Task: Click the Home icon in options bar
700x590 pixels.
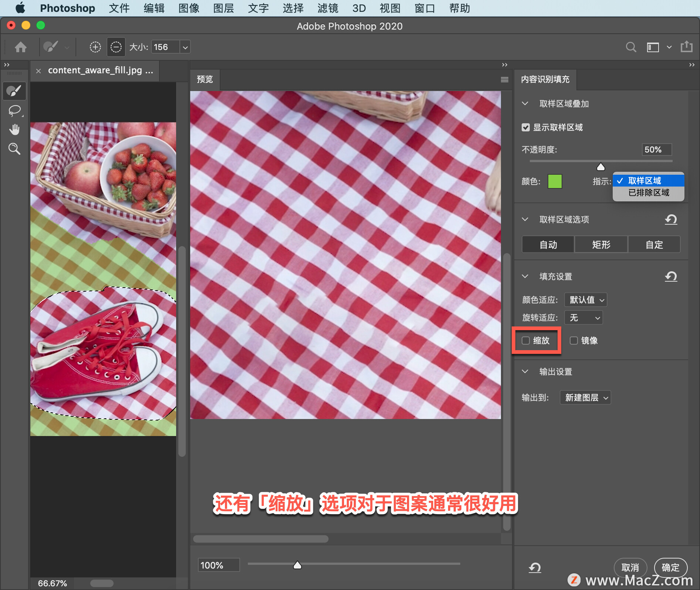Action: pos(21,47)
